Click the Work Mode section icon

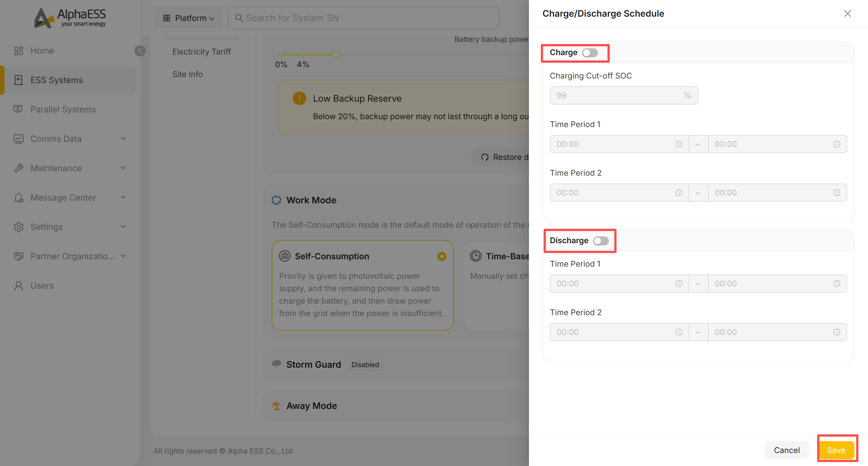coord(276,200)
